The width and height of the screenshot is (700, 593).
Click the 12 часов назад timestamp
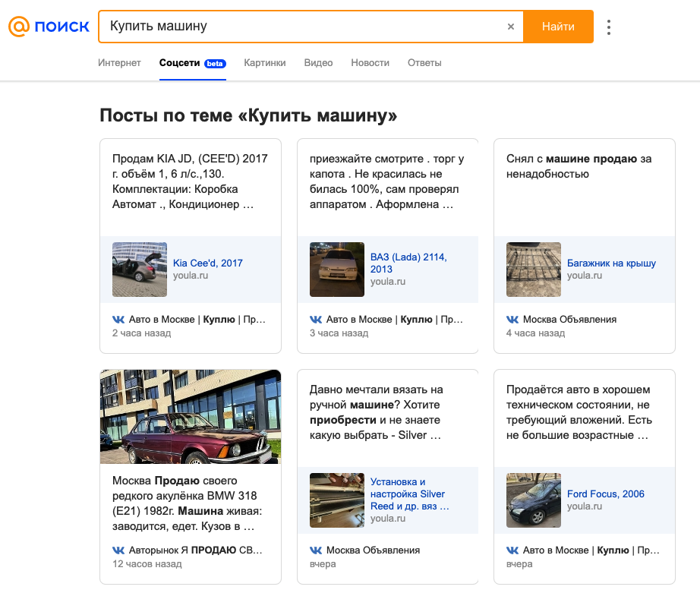click(147, 564)
